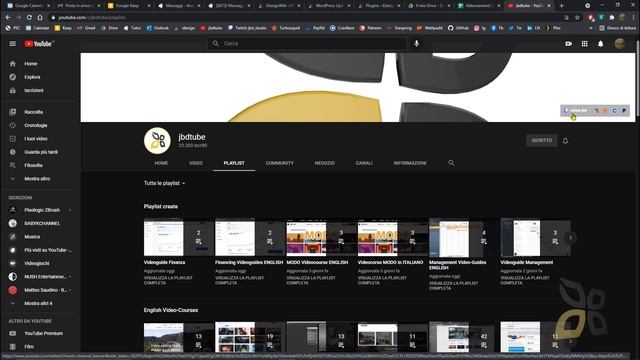The image size is (640, 360).
Task: Click the browser address bar
Action: 306,18
